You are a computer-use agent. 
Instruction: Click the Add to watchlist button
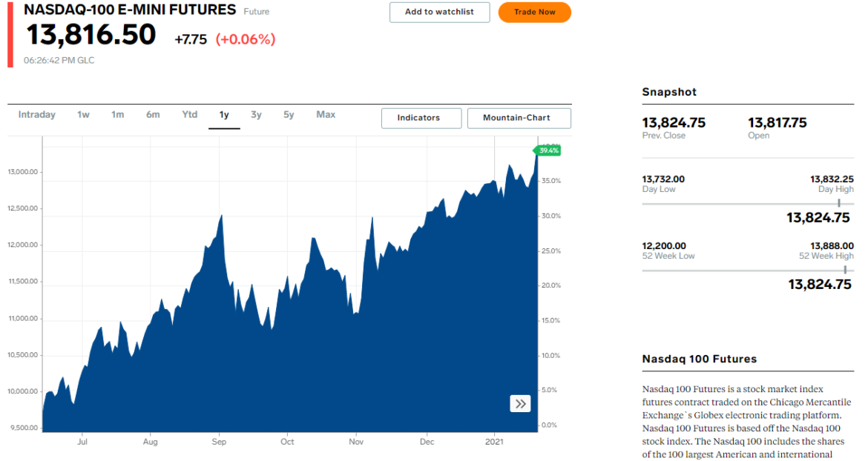[x=439, y=13]
